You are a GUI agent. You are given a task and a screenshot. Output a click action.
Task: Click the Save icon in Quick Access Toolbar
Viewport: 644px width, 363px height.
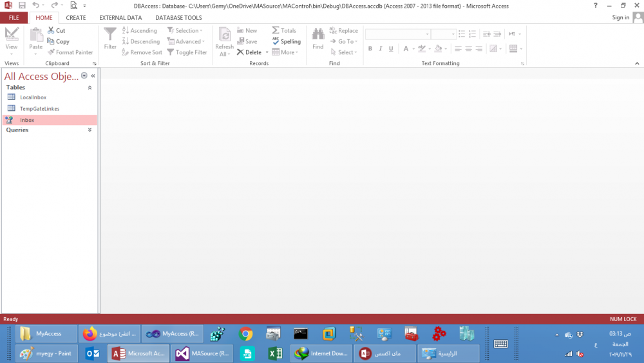point(22,6)
